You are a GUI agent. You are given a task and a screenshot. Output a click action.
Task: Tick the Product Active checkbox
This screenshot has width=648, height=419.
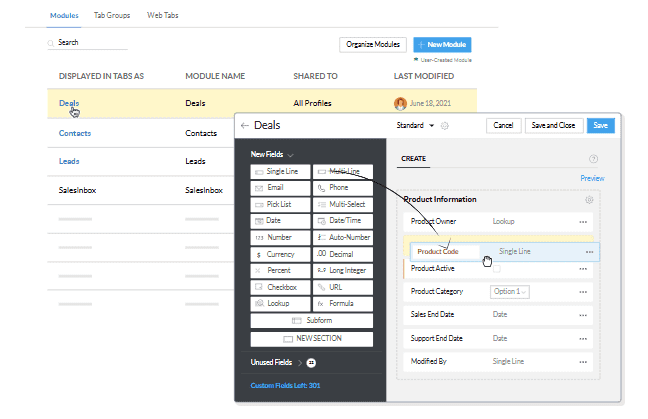point(498,268)
